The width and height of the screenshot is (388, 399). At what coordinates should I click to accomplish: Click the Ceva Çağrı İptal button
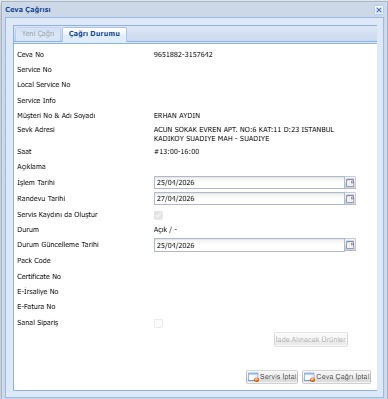click(x=336, y=377)
